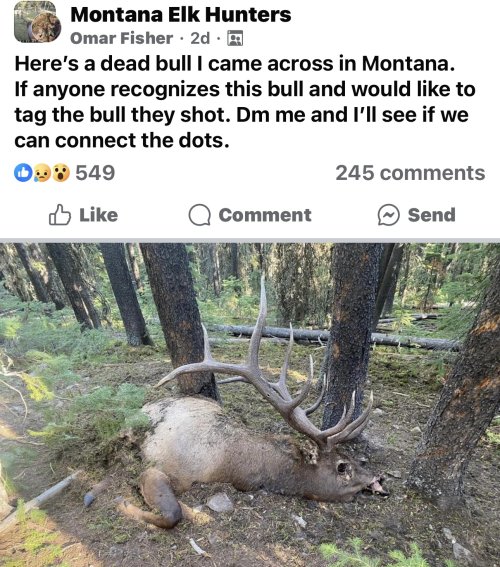Image resolution: width=500 pixels, height=567 pixels.
Task: Click the sad face reaction emoji
Action: 42,173
